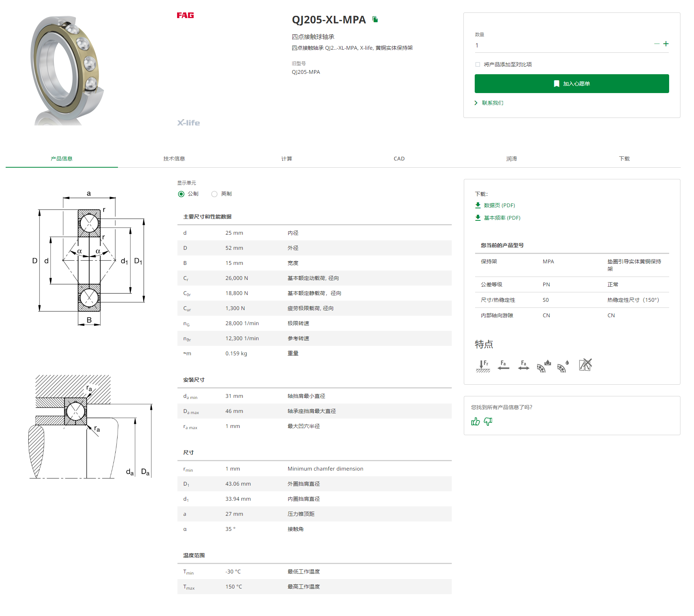Open the CAD tab

(x=399, y=159)
